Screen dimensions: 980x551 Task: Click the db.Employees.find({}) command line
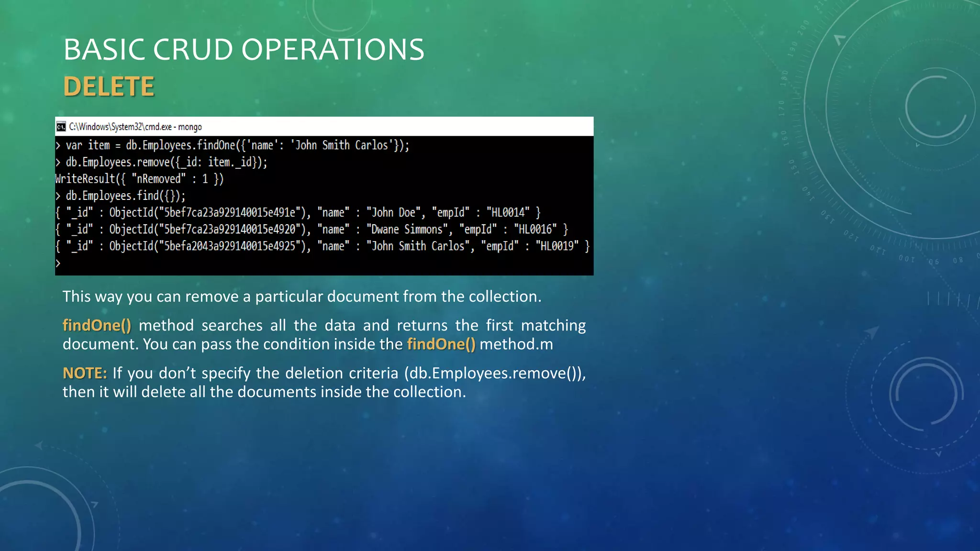point(121,196)
